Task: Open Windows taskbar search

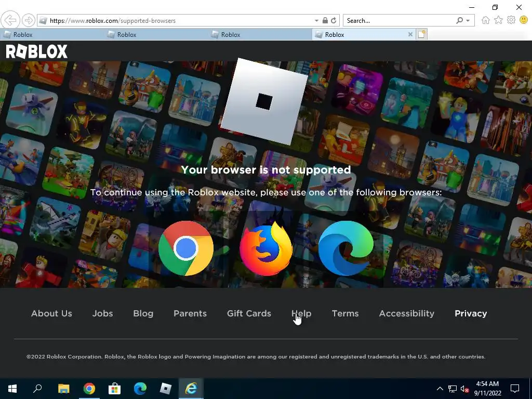Action: [37, 389]
